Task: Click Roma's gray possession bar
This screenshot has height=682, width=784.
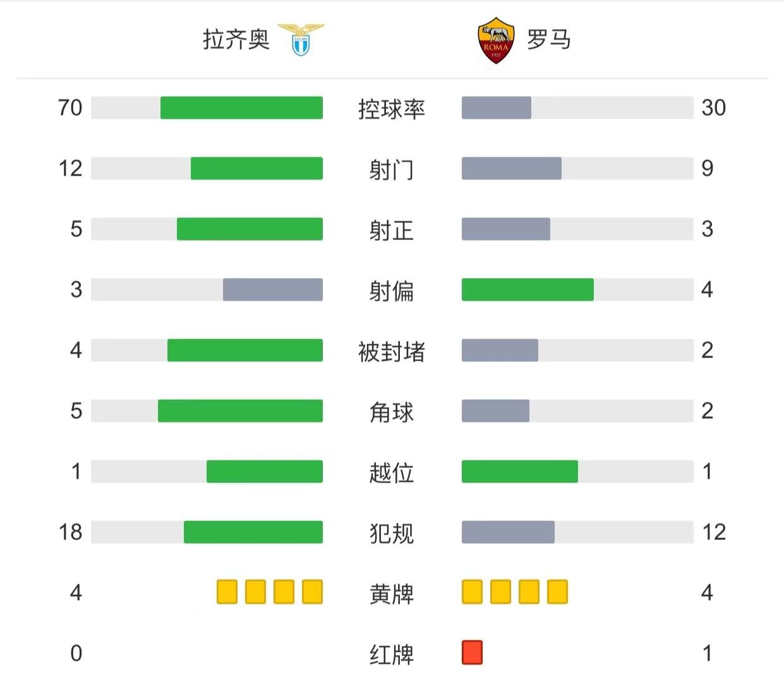Action: point(497,108)
